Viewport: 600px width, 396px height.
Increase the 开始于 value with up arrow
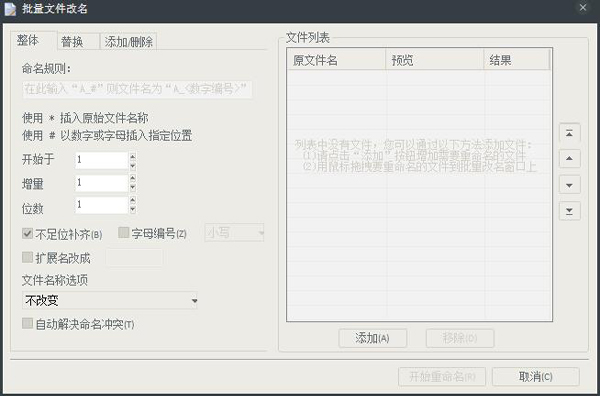click(x=133, y=156)
